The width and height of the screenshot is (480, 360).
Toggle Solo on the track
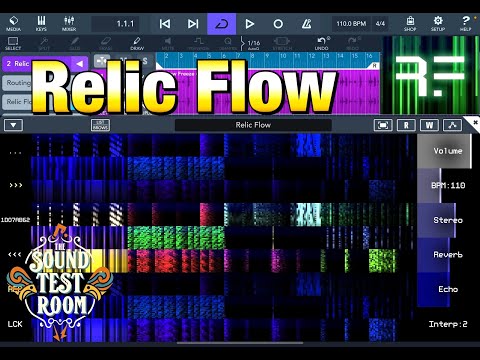point(145,61)
